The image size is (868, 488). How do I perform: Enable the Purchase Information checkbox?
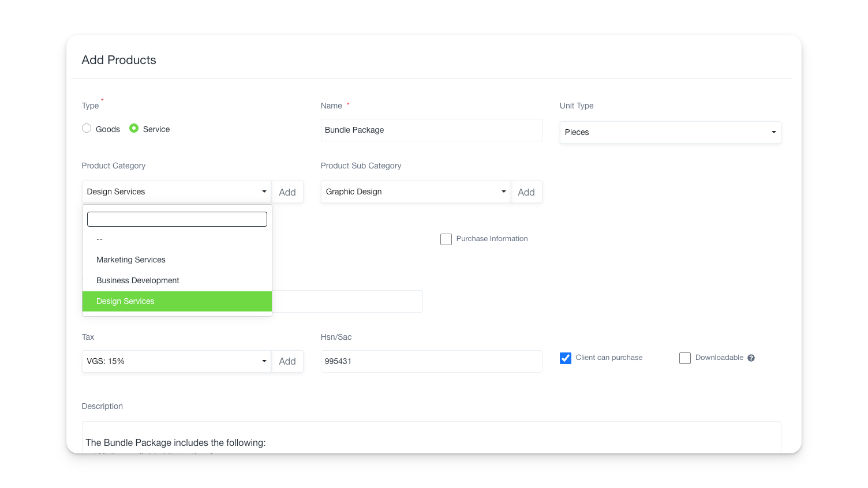coord(446,239)
